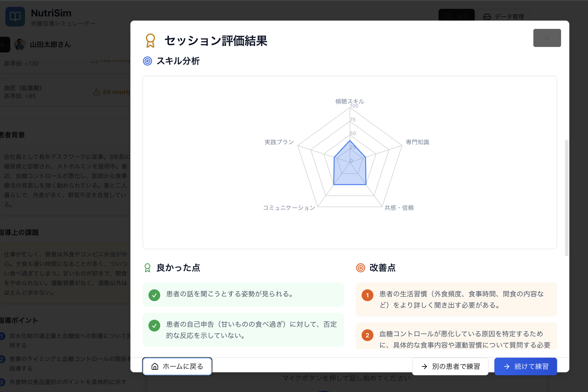Click the first green checkmark icon
588x392 pixels.
(x=154, y=295)
